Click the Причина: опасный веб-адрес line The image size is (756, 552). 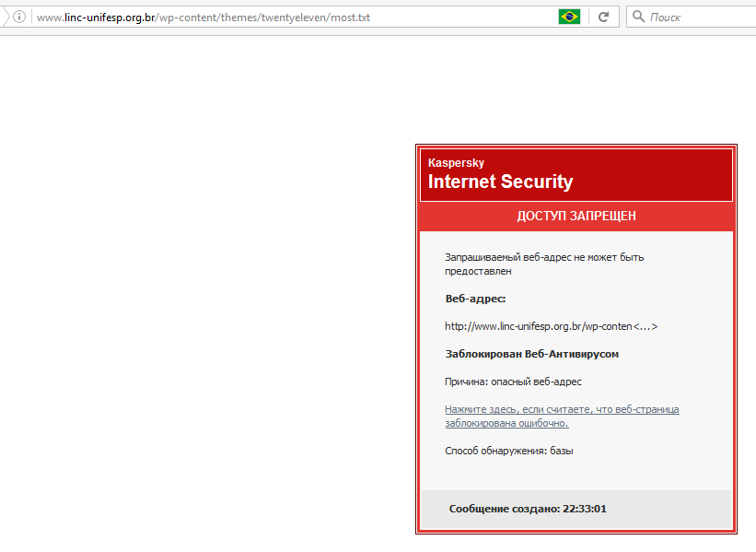[x=513, y=382]
